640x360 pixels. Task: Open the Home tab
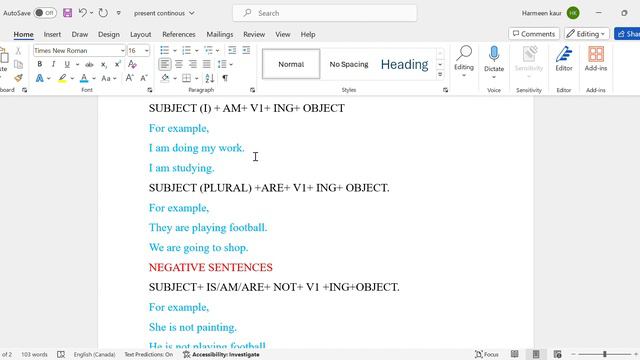(x=23, y=34)
